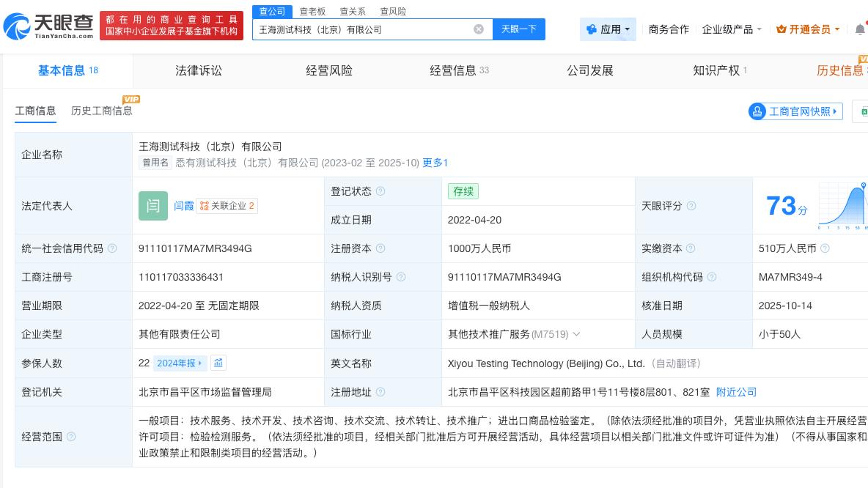Open the 应用 dropdown
The image size is (868, 488).
pos(608,29)
